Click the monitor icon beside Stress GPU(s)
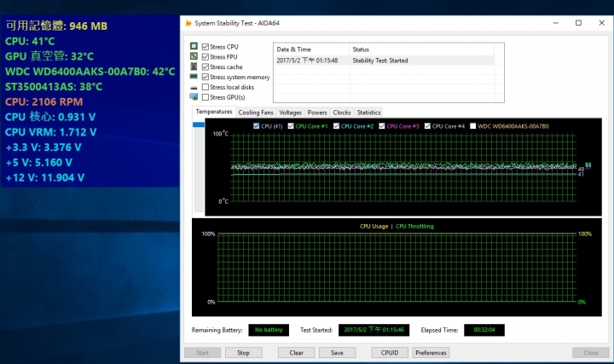Screen dimensions: 614x364 click(194, 96)
